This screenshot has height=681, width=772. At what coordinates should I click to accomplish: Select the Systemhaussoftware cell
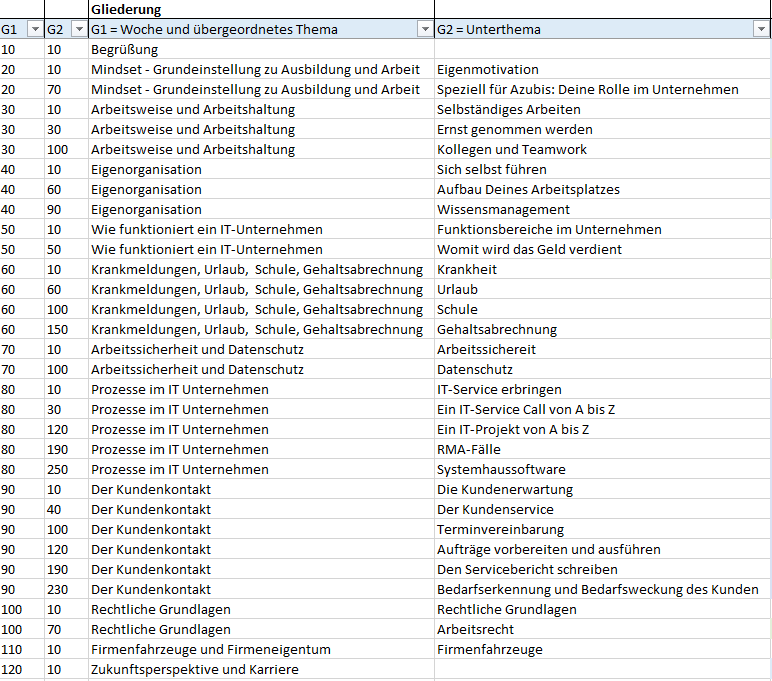(x=602, y=470)
